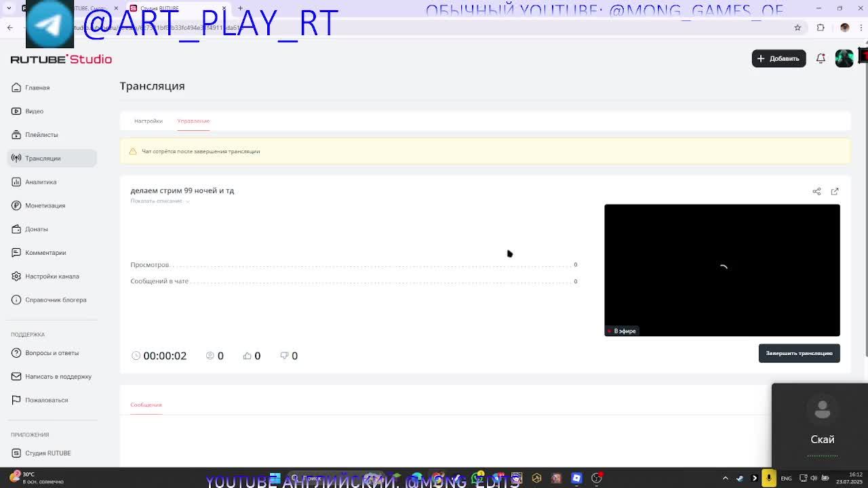Click the dislikes counter icon

[x=284, y=356]
